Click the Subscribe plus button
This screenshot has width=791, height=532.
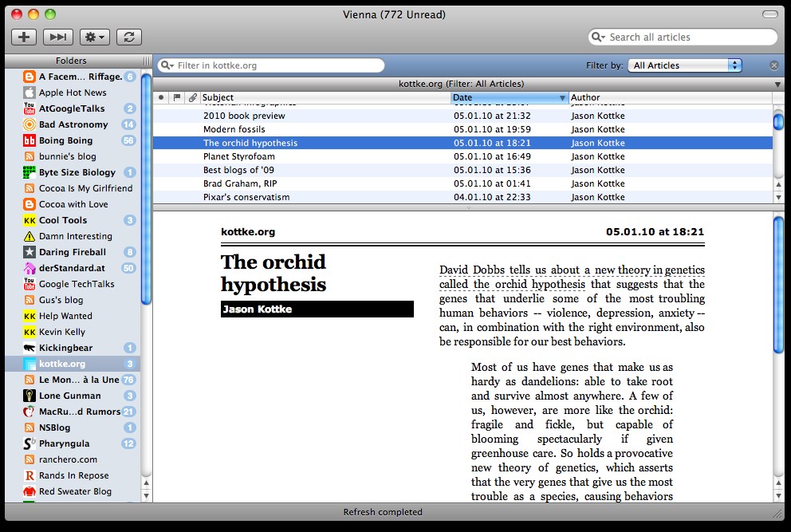click(24, 37)
